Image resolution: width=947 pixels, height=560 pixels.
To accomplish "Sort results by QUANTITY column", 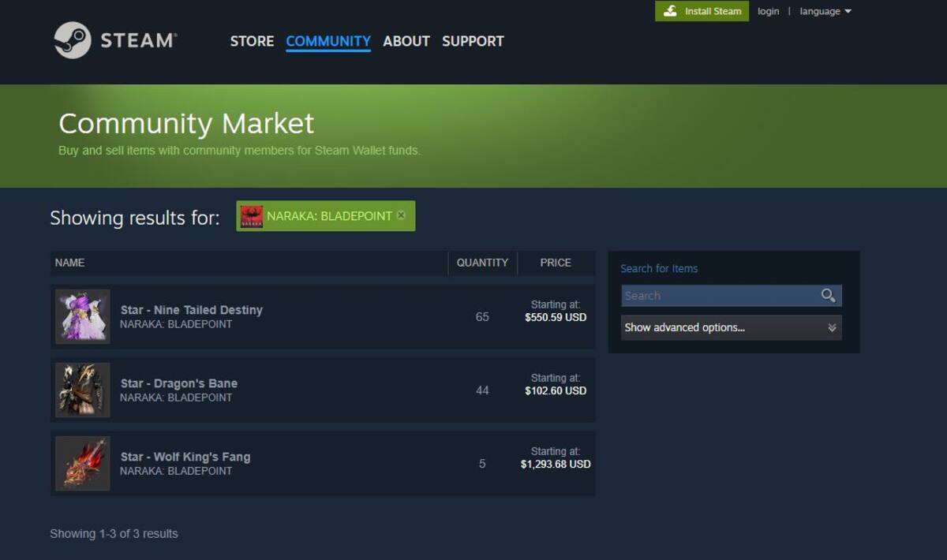I will point(482,263).
